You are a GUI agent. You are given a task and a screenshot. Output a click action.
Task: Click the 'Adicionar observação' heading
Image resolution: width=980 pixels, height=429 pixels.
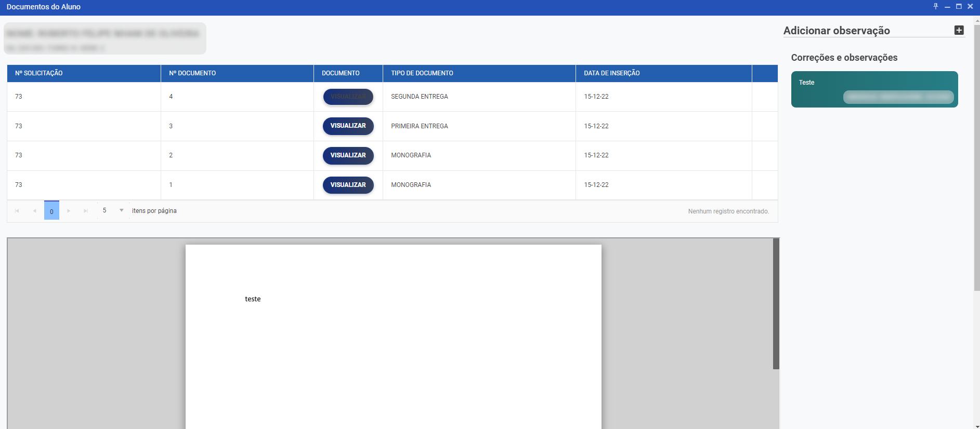coord(837,31)
